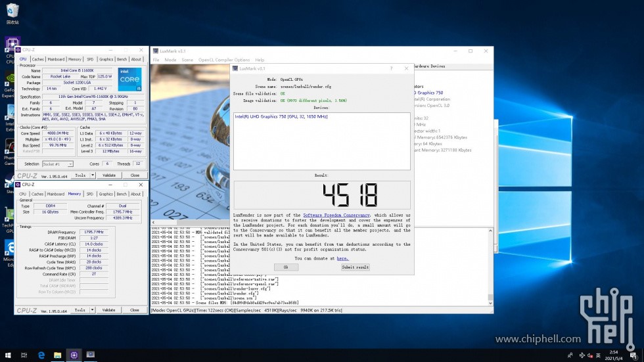Open Task View on the taskbar
The image size is (644, 362).
point(24,355)
